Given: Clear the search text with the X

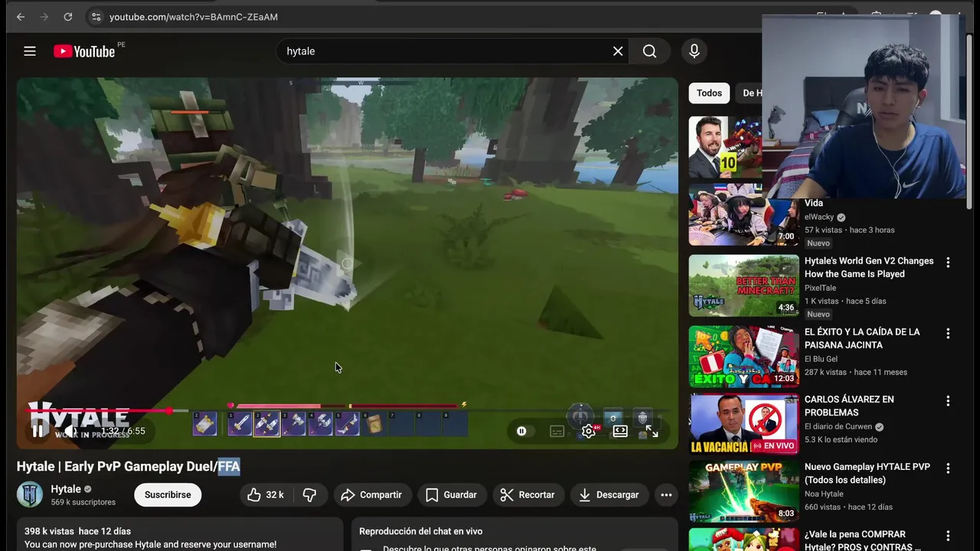Looking at the screenshot, I should [618, 51].
